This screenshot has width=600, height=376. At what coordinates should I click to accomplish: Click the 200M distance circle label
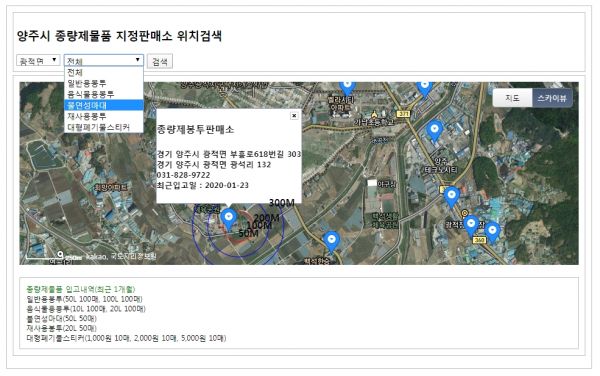click(266, 218)
